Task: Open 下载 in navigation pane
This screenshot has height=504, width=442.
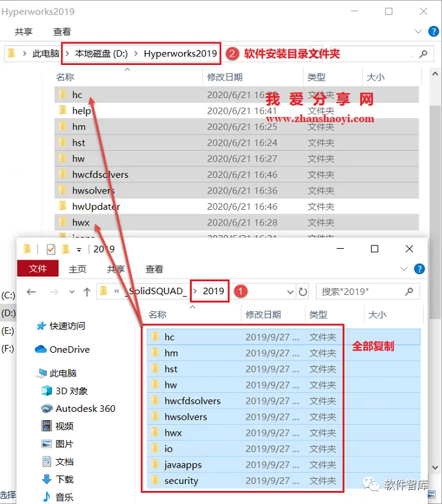Action: pyautogui.click(x=58, y=479)
